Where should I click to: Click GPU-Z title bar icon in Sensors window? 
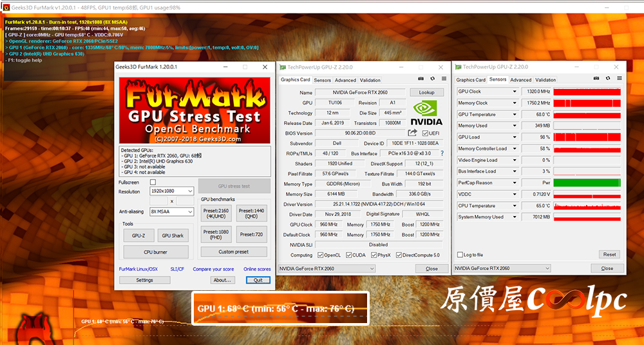click(458, 66)
